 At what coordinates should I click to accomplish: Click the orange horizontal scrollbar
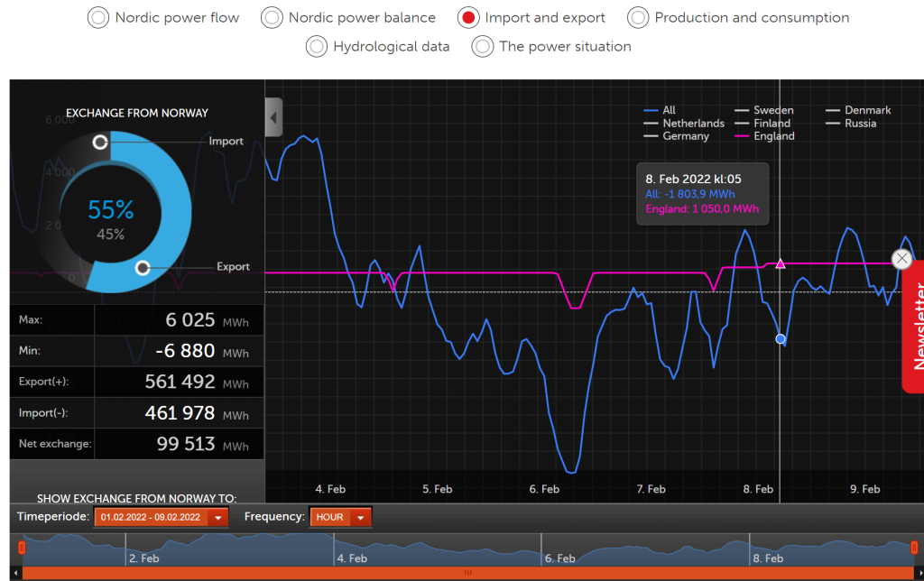pos(467,573)
